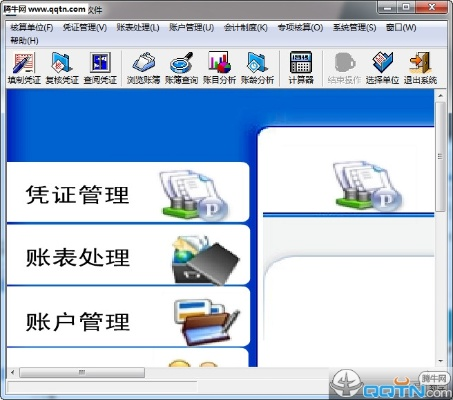Image resolution: width=453 pixels, height=400 pixels.
Task: Open the 核算单位(F) menu
Action: [32, 28]
